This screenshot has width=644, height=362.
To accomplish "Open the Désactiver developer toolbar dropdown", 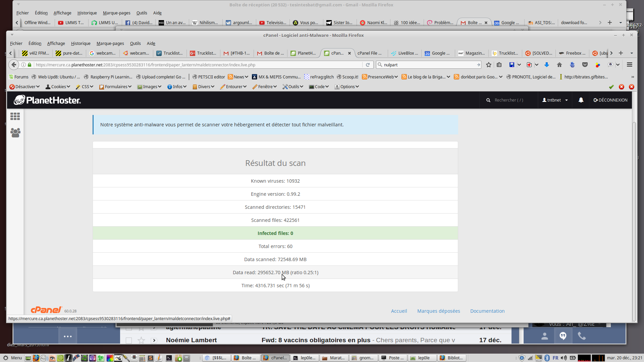I will pyautogui.click(x=24, y=86).
